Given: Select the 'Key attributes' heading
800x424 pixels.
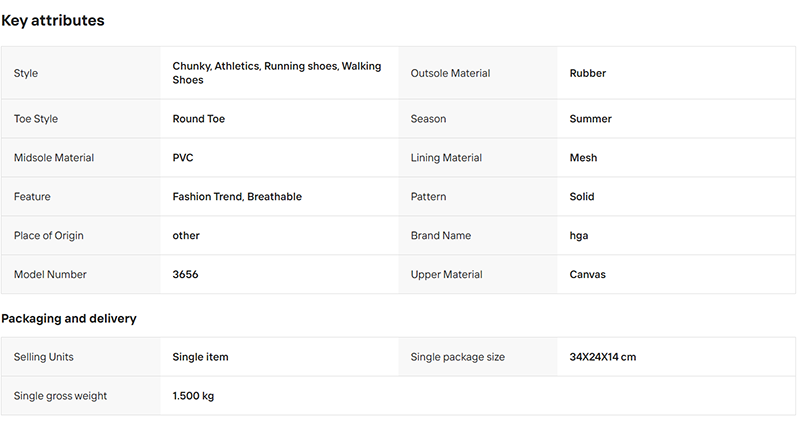Looking at the screenshot, I should [x=53, y=20].
